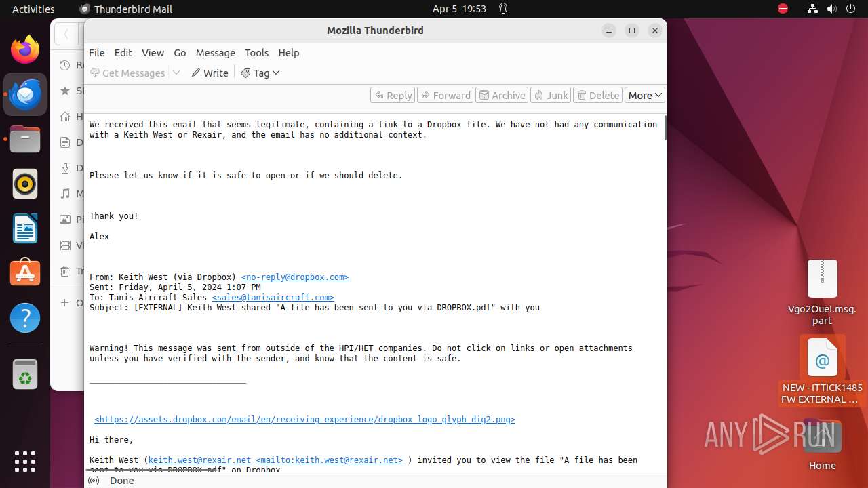
Task: Click the 'Thank you!' line in email
Action: click(x=114, y=216)
